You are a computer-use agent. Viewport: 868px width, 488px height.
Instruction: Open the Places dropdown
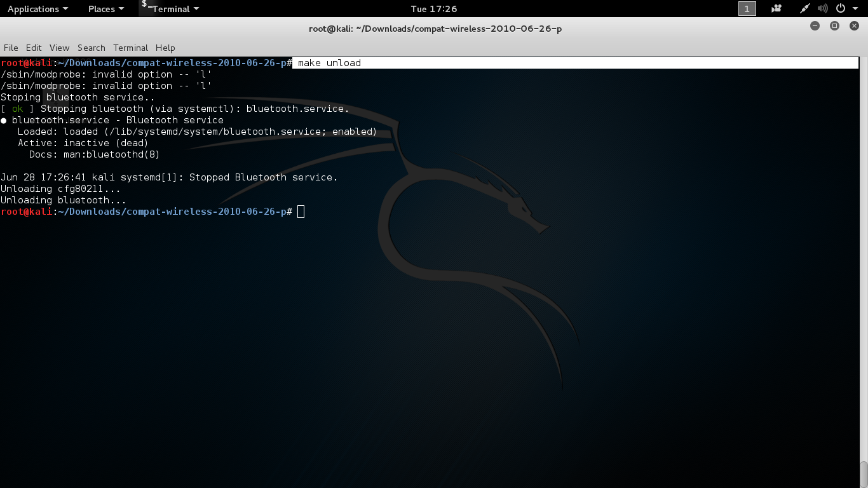click(x=102, y=8)
